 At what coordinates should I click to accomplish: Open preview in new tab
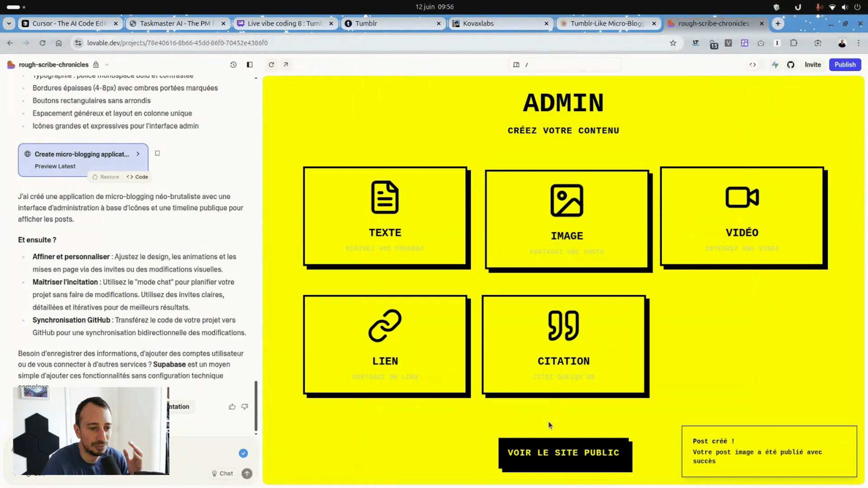[286, 65]
